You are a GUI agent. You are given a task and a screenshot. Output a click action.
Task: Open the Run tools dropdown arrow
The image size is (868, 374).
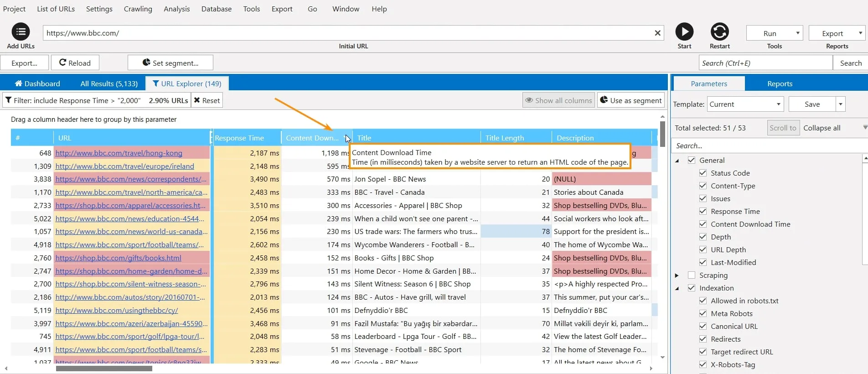pos(797,33)
